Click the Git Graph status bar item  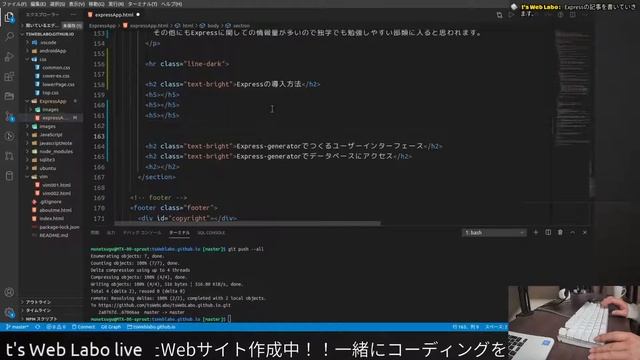(111, 327)
